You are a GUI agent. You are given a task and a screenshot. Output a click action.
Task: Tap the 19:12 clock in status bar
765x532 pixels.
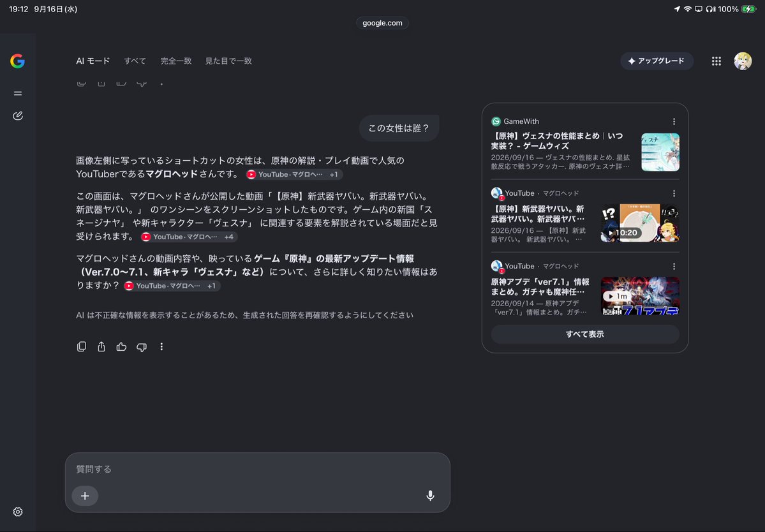[x=19, y=9]
